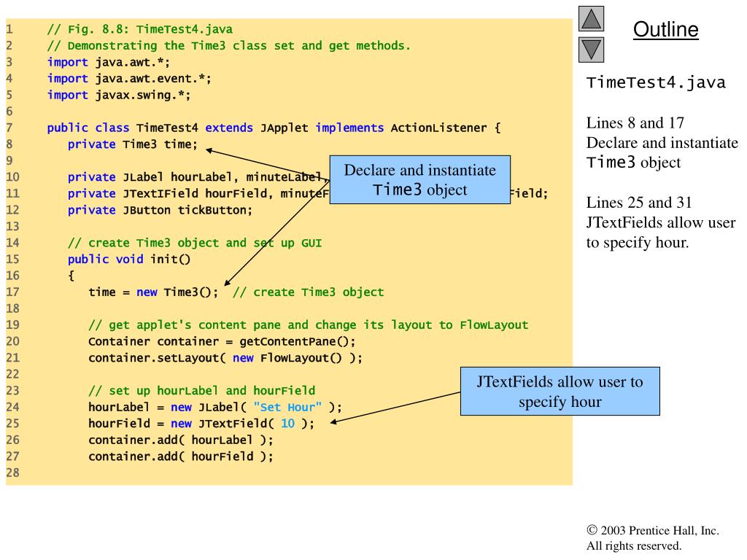Click the 'hourField = new JTextField( 10 );' line

(x=201, y=424)
